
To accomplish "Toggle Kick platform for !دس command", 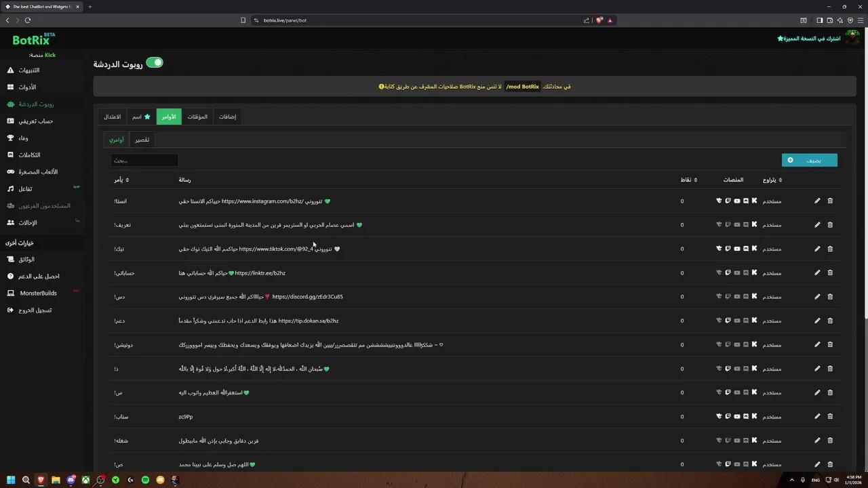I will tap(754, 296).
